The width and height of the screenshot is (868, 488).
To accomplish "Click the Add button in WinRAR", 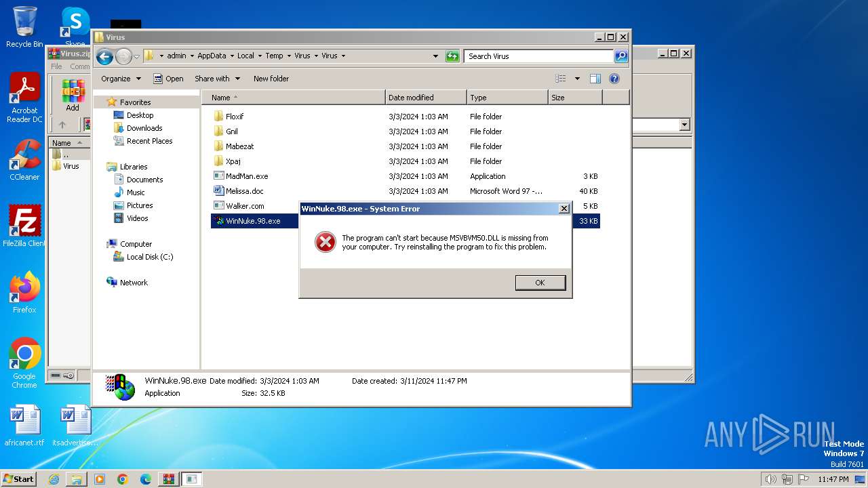I will 73,96.
